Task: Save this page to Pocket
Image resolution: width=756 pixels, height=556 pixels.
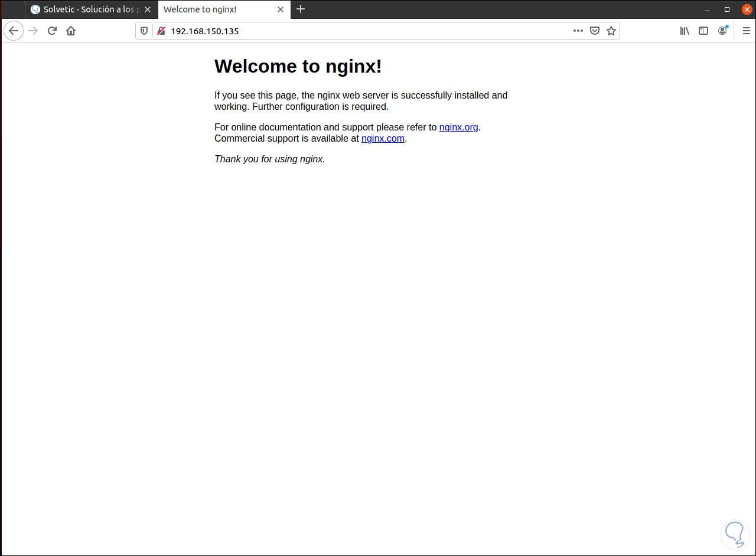Action: (x=595, y=31)
